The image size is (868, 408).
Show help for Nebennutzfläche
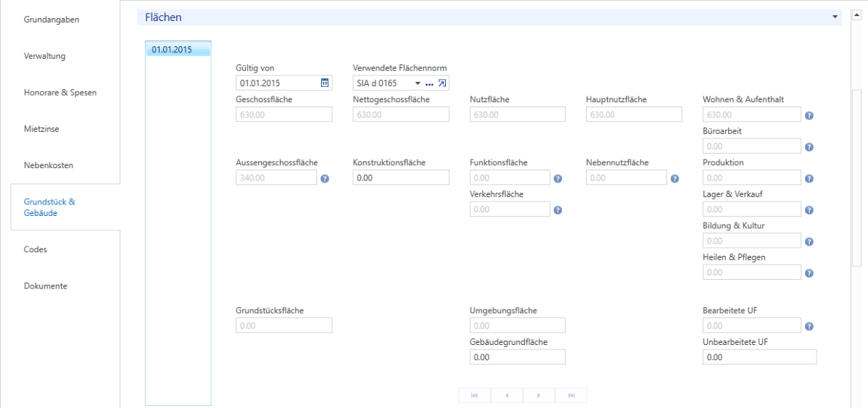[674, 179]
